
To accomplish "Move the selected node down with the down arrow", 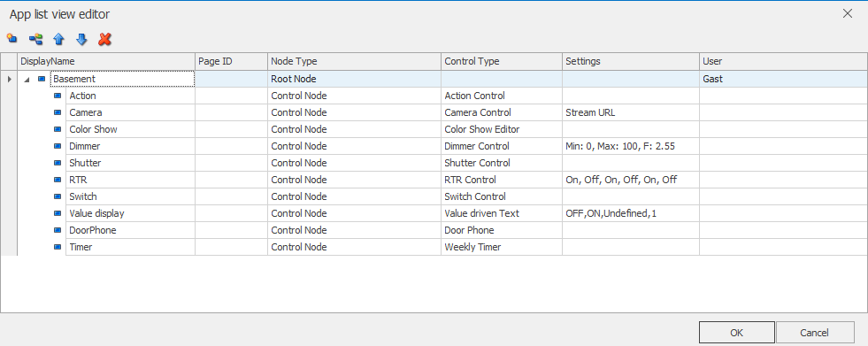I will pyautogui.click(x=81, y=39).
